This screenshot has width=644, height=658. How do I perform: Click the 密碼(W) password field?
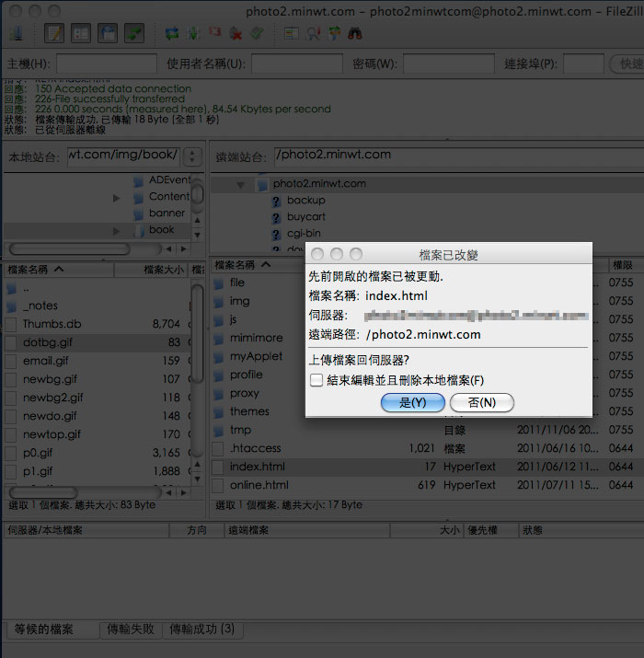click(449, 63)
